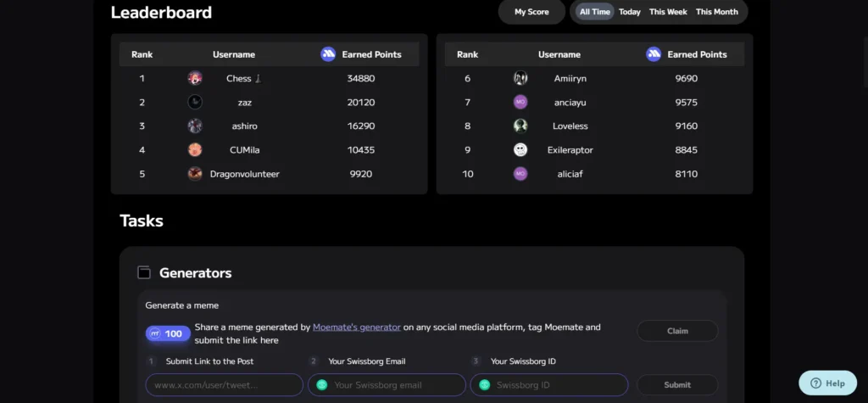Viewport: 868px width, 403px height.
Task: Switch leaderboard to Today
Action: click(x=630, y=12)
